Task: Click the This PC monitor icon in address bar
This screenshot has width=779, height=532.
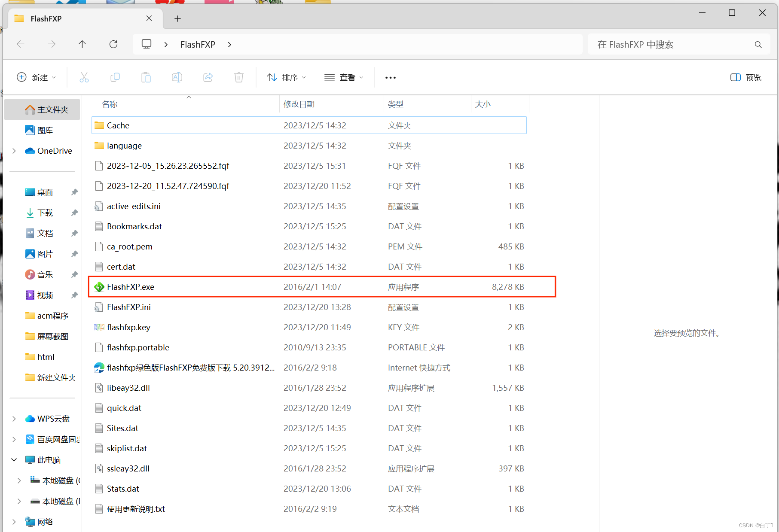Action: [147, 44]
